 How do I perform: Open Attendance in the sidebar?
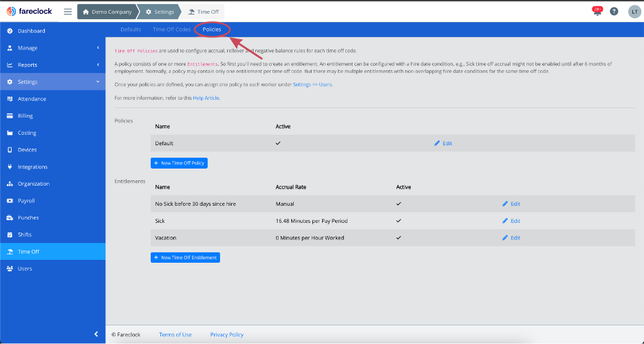click(52, 99)
